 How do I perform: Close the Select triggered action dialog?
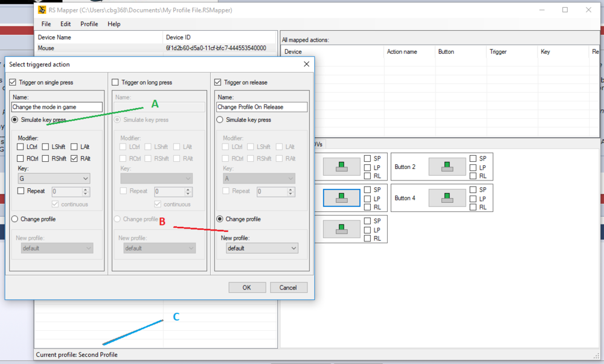click(x=306, y=64)
